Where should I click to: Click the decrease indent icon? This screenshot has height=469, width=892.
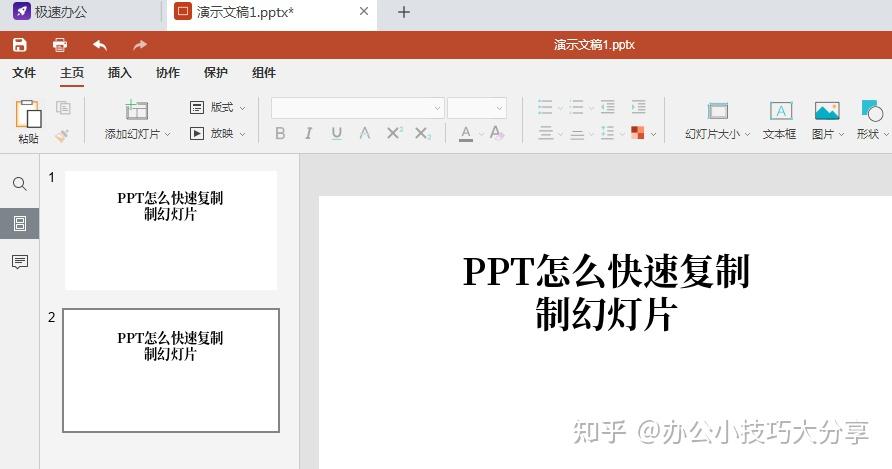(608, 107)
